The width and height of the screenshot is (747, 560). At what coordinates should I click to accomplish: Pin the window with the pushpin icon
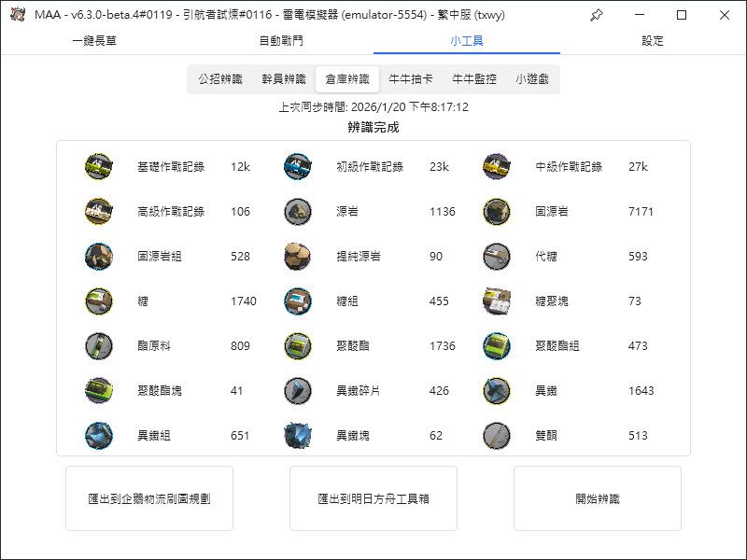(x=597, y=15)
